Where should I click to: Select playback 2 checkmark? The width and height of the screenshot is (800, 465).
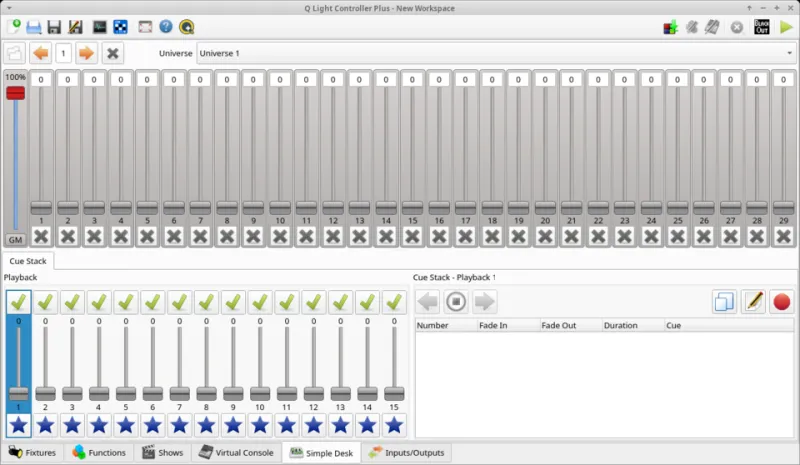[45, 302]
